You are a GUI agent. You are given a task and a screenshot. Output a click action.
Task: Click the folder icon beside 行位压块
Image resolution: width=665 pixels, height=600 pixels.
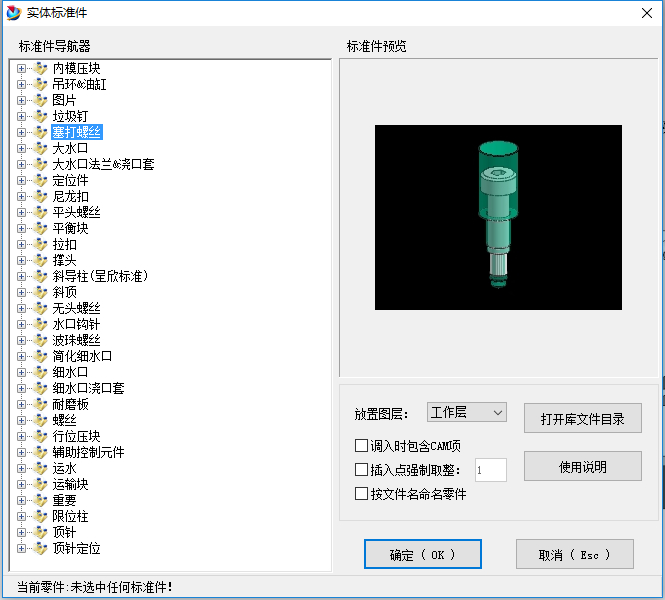pos(40,436)
